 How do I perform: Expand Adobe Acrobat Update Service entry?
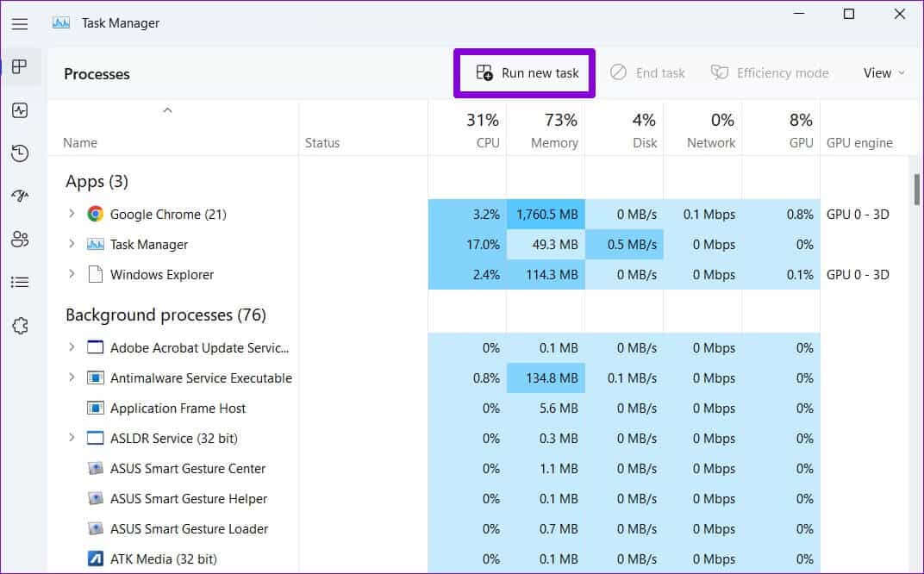[x=72, y=346]
